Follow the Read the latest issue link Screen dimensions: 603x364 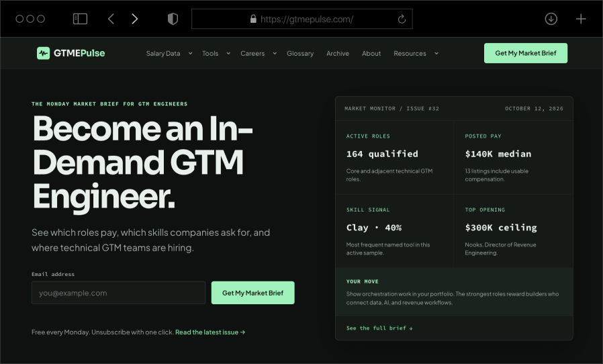point(210,332)
